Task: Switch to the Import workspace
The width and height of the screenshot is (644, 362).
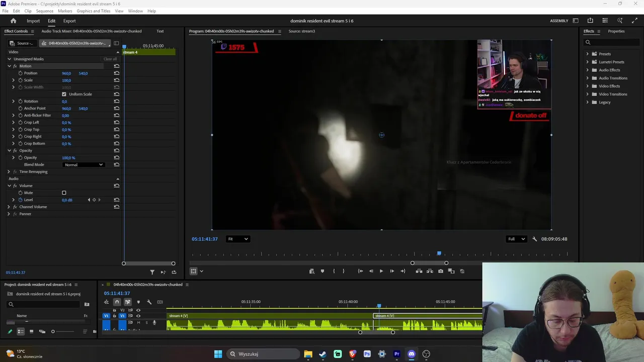Action: click(x=33, y=21)
